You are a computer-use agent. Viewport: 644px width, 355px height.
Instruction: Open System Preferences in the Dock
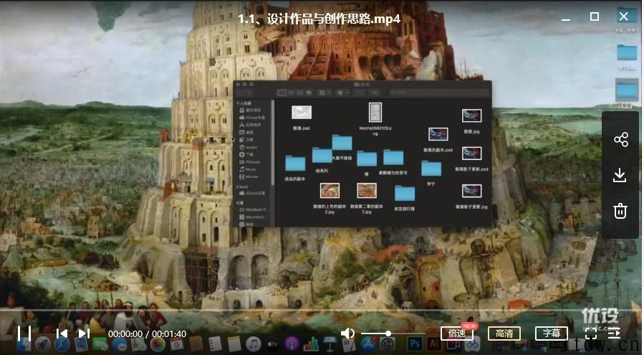click(x=387, y=344)
